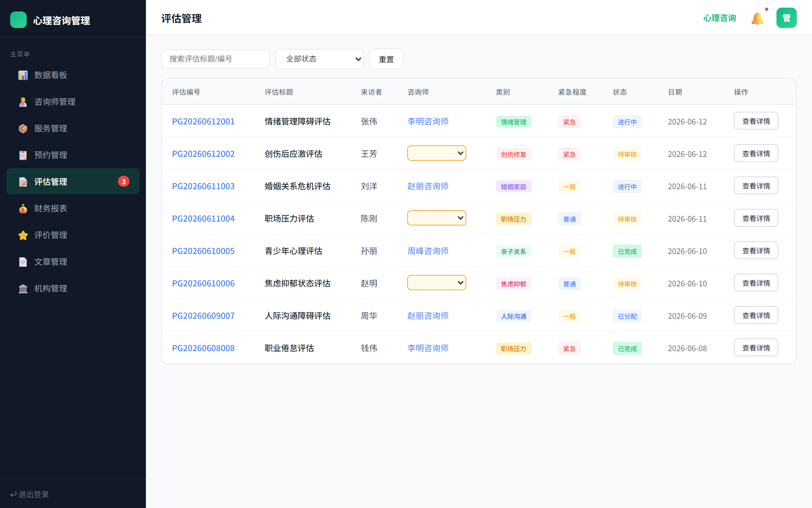Click 查看详情 for 职场压力评估
This screenshot has width=812, height=508.
[756, 218]
